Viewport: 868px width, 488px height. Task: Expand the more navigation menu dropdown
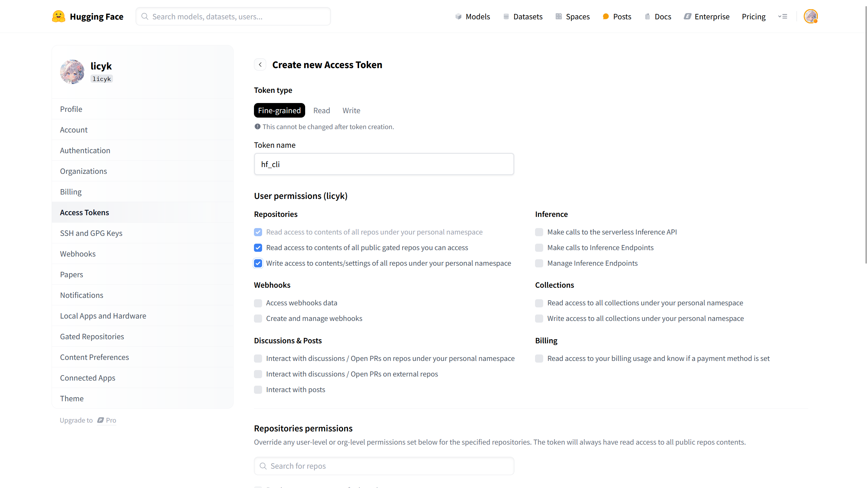click(x=783, y=16)
